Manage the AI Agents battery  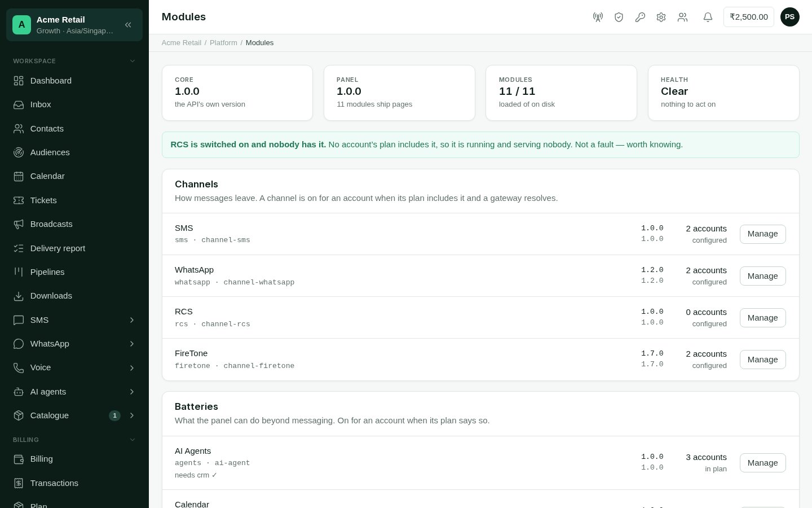click(762, 463)
